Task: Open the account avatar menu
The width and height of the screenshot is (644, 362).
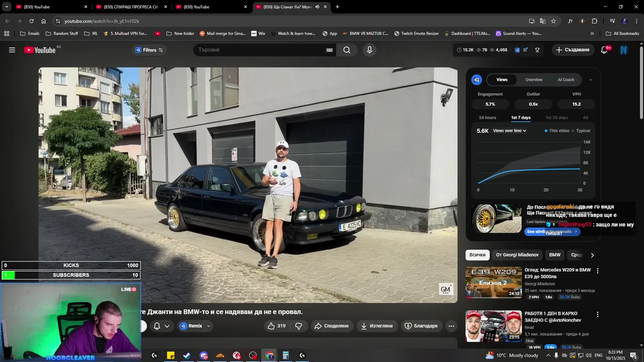Action: 624,50
